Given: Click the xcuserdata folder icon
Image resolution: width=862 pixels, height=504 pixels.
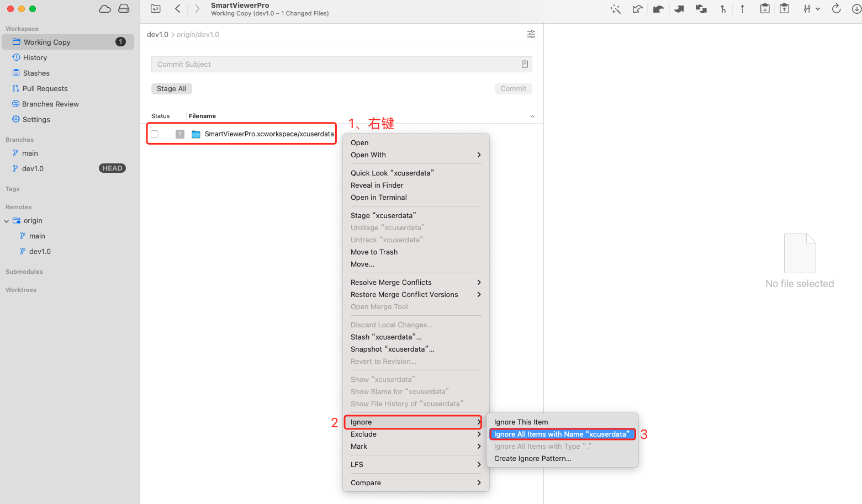Looking at the screenshot, I should click(196, 134).
